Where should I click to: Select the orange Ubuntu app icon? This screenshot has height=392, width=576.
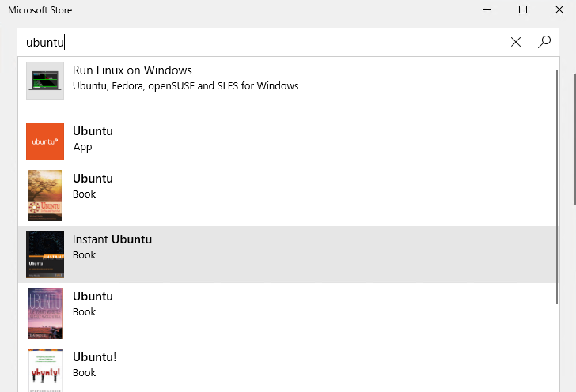click(x=45, y=141)
